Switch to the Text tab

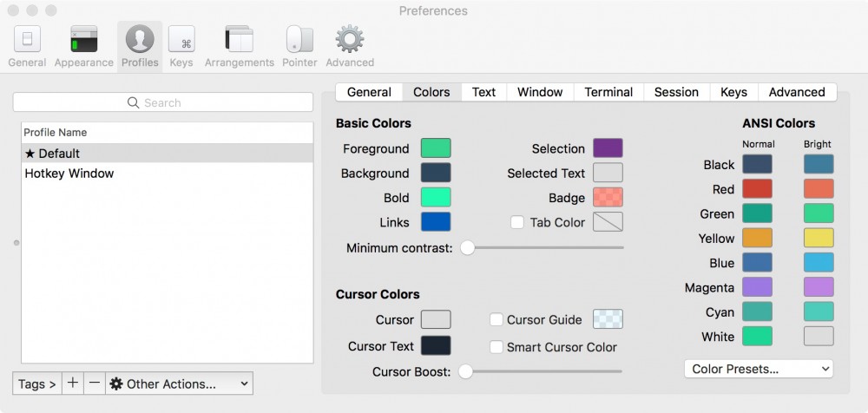click(483, 92)
